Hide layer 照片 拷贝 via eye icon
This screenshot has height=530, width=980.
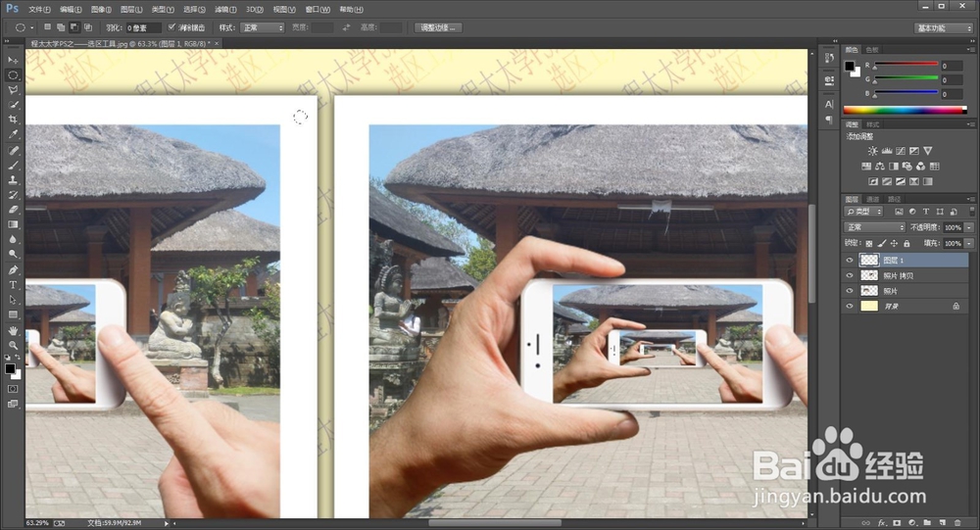tap(850, 275)
